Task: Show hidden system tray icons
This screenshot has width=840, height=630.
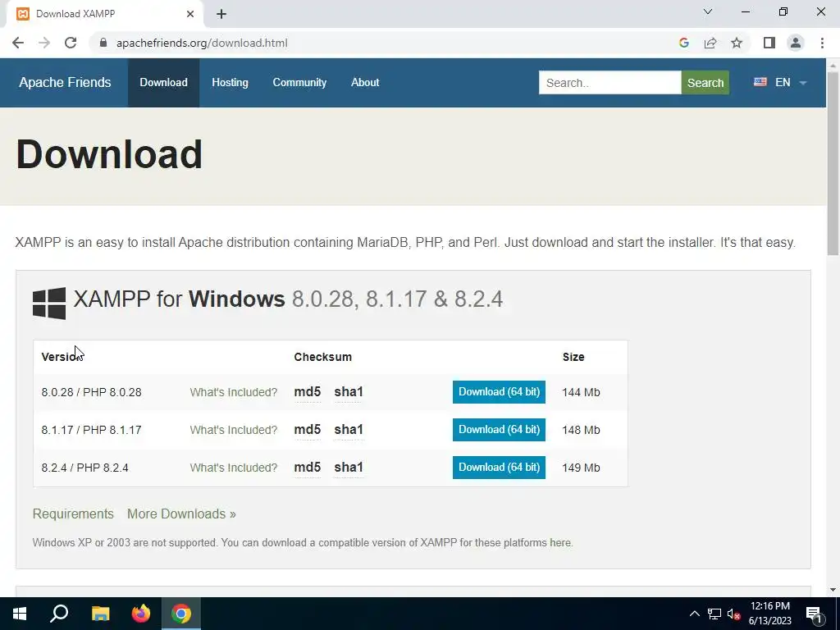Action: (694, 614)
